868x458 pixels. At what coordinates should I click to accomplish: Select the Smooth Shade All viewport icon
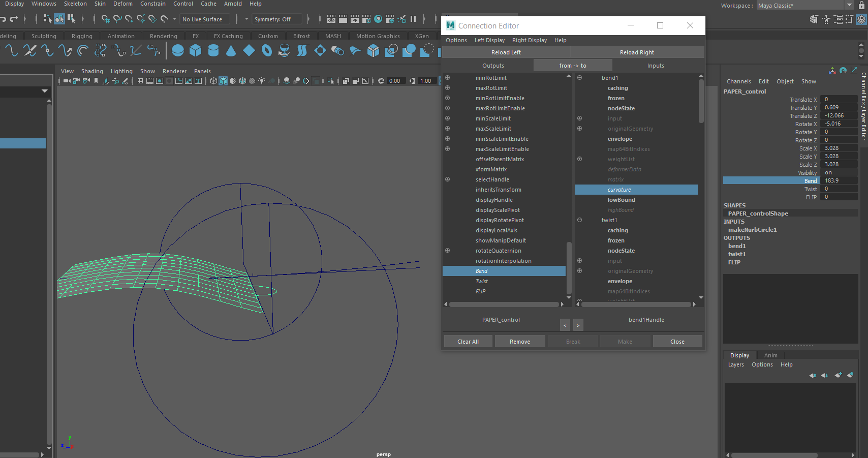223,81
